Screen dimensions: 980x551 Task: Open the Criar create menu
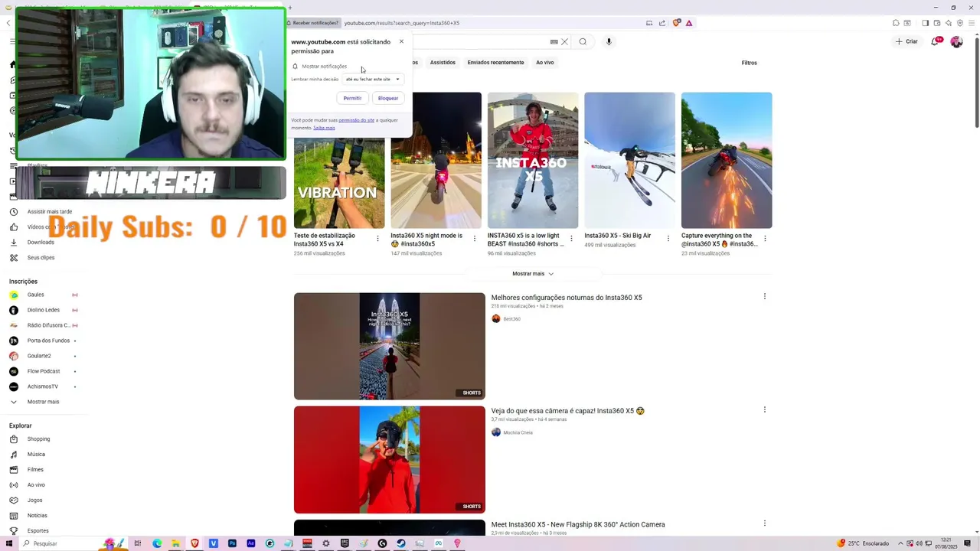pyautogui.click(x=906, y=41)
